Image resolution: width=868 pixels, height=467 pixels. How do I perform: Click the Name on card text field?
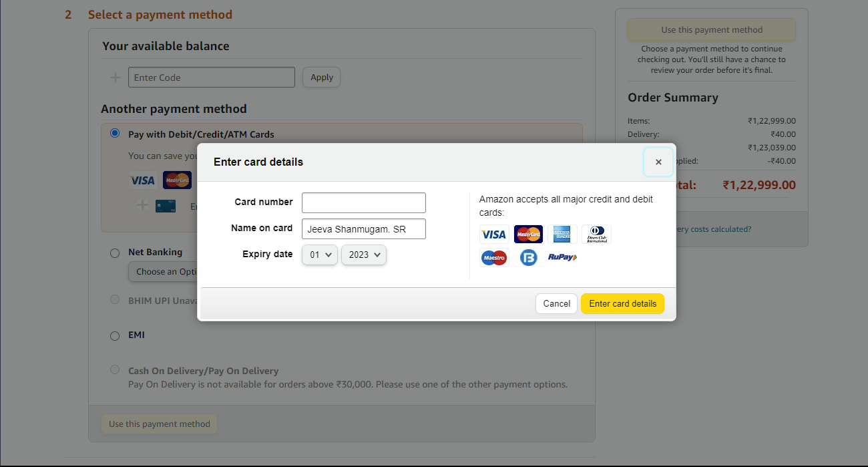pyautogui.click(x=363, y=228)
